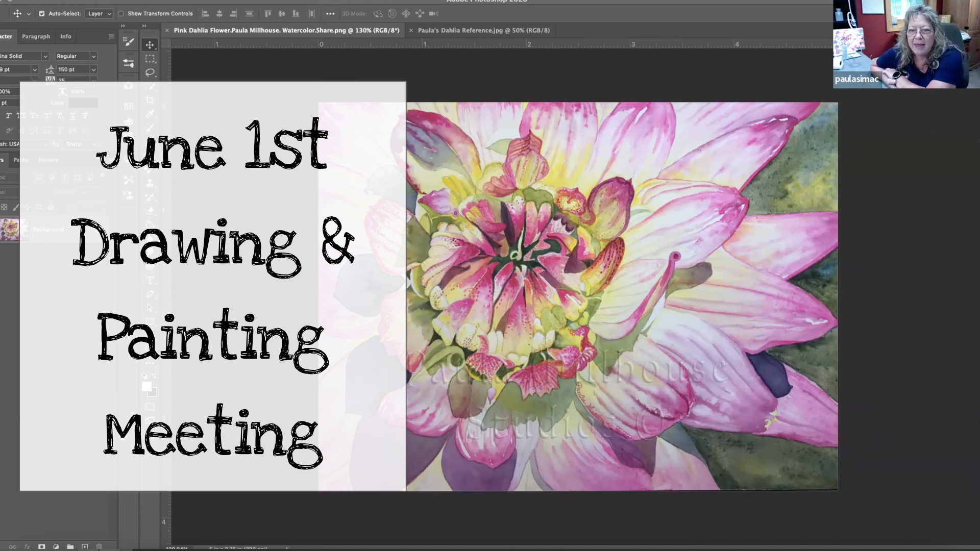The width and height of the screenshot is (980, 551).
Task: Open the tool preset picker arrow
Action: click(x=29, y=14)
